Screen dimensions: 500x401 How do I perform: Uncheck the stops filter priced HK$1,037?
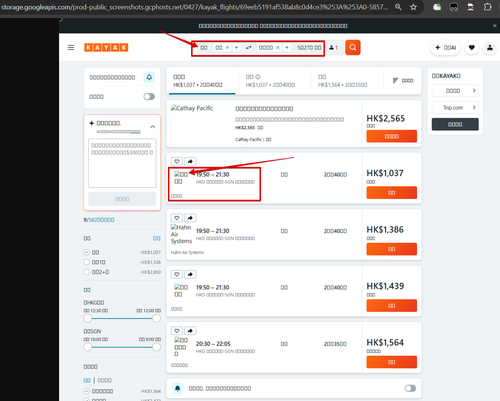coord(87,252)
